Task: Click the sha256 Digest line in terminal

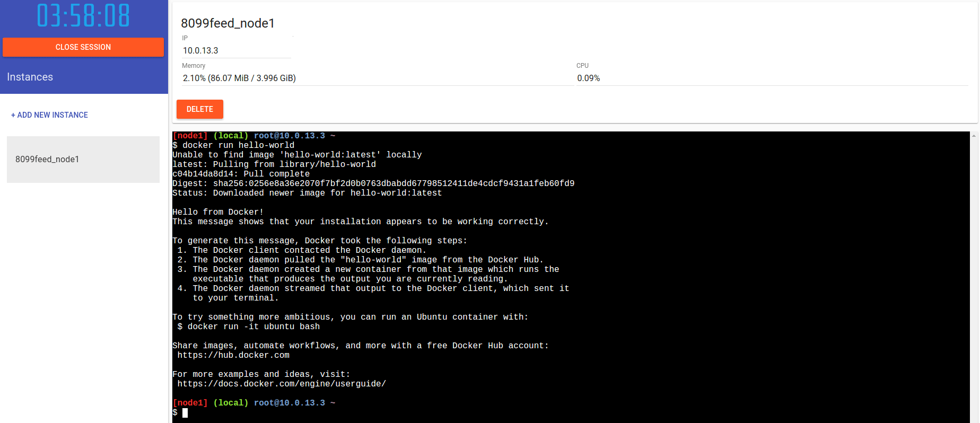Action: click(x=373, y=183)
